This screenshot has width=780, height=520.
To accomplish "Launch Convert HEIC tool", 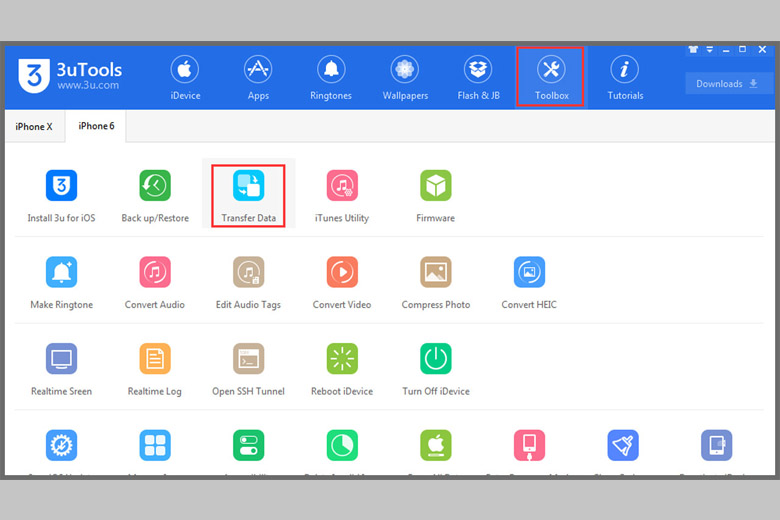I will (529, 283).
